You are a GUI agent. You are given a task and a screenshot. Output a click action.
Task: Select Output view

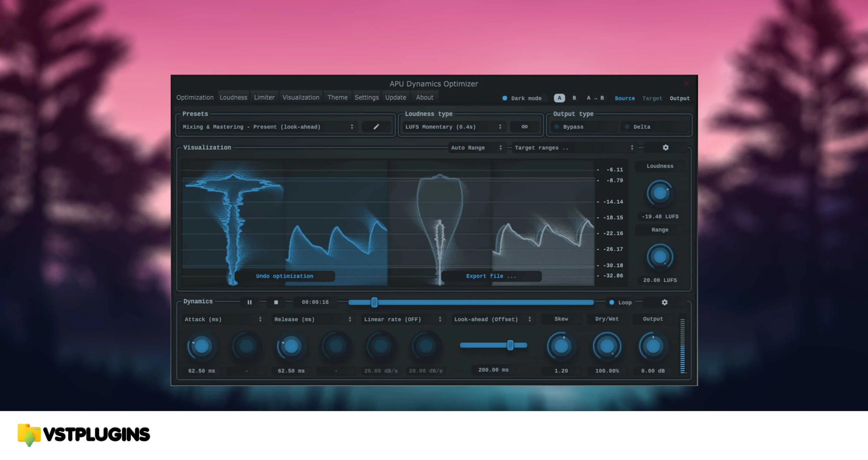pyautogui.click(x=679, y=98)
